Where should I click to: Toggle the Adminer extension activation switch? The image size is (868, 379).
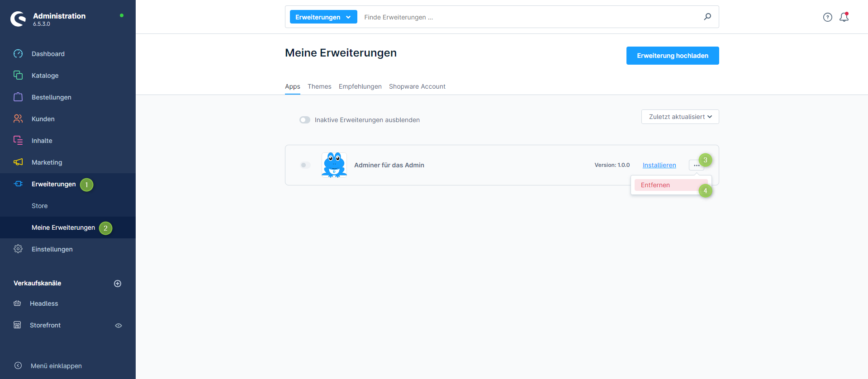305,165
